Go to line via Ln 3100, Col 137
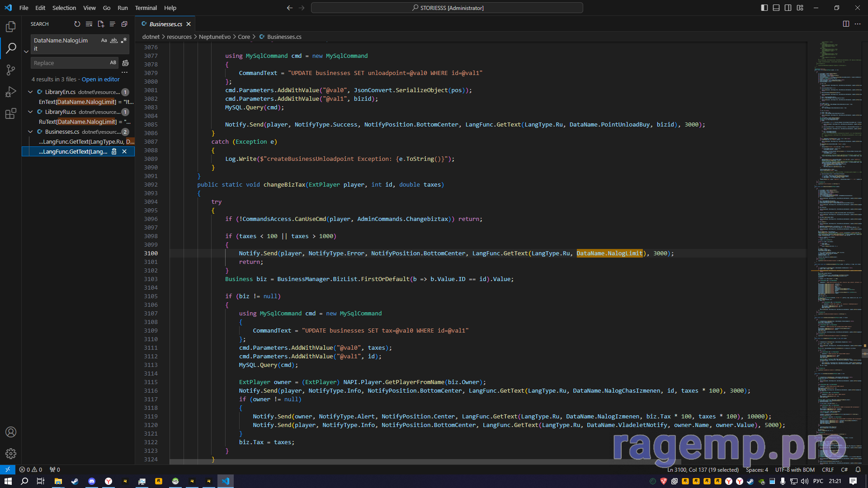 (703, 469)
